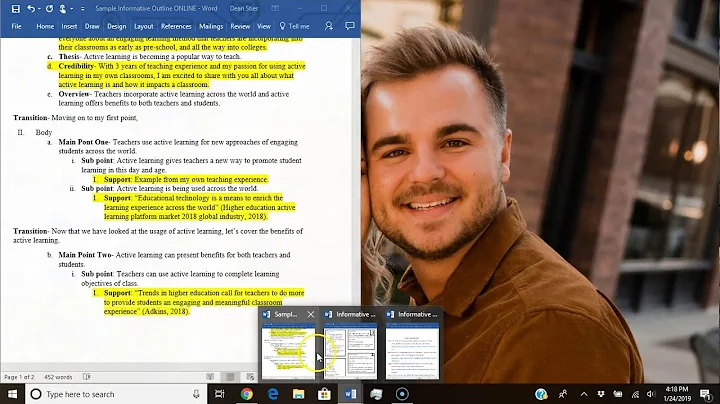Switch to the View ribbon tab
The width and height of the screenshot is (720, 404).
click(264, 26)
